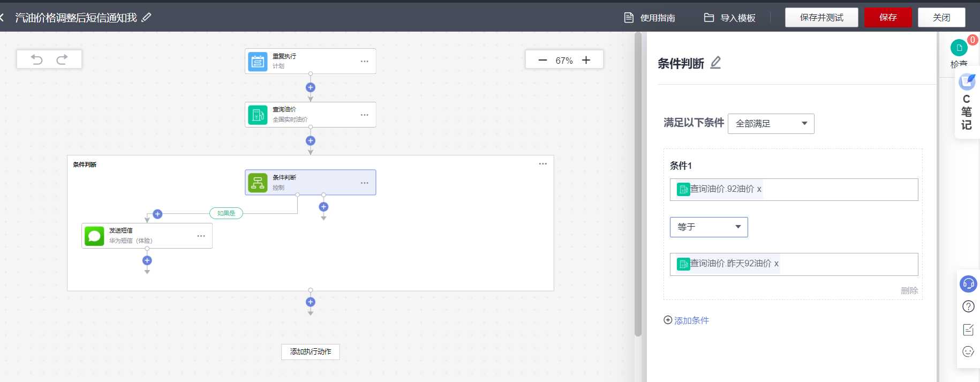Open the 全部满足 dropdown

771,124
